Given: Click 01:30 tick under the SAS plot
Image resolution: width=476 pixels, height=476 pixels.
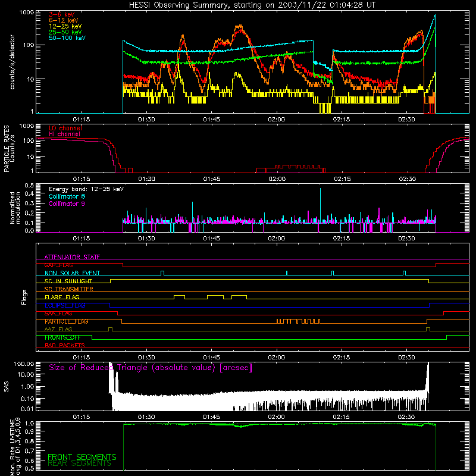Looking at the screenshot, I should 146,417.
